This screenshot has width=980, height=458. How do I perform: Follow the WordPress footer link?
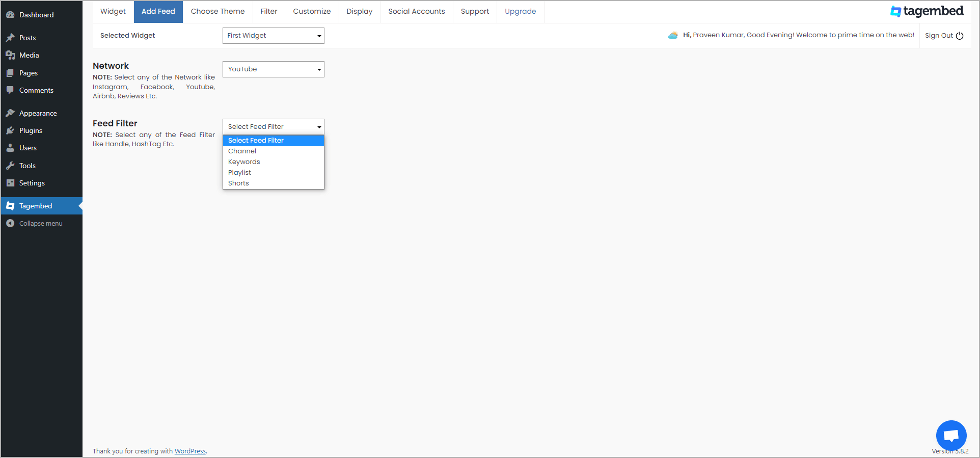point(190,451)
